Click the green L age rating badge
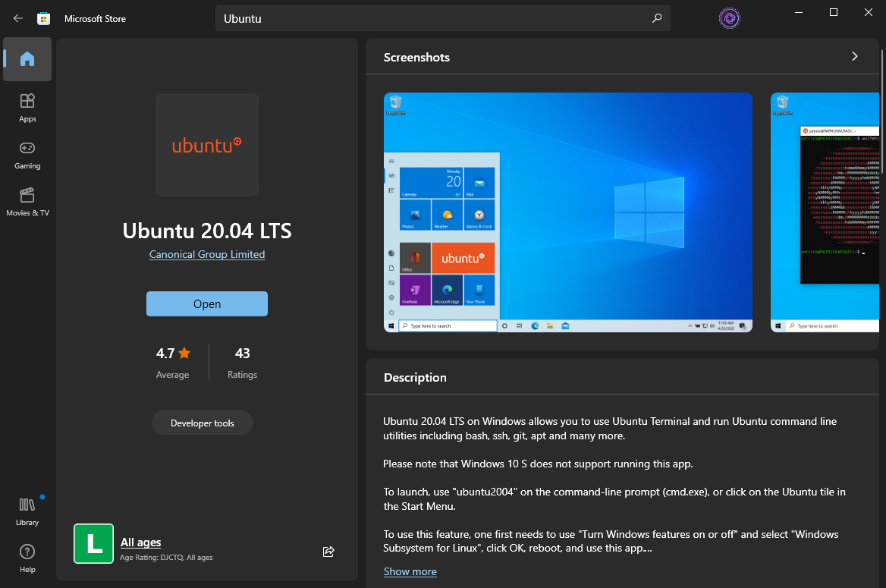The image size is (886, 588). (94, 543)
